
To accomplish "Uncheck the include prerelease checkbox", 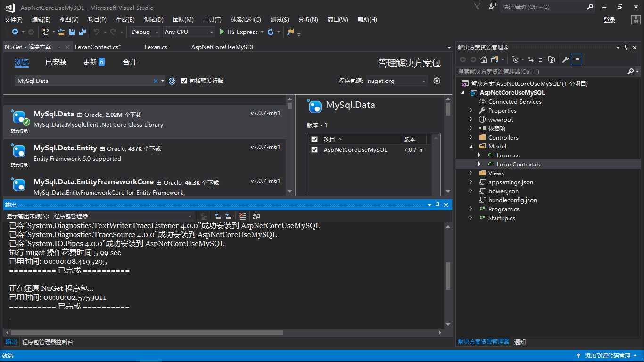I will [x=184, y=81].
